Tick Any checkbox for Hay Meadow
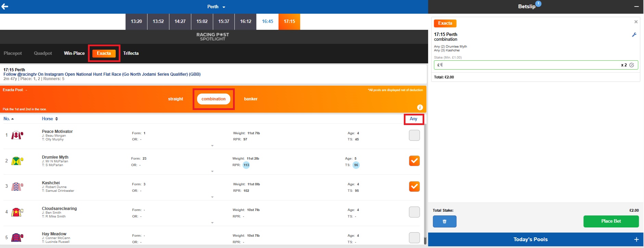 tap(414, 237)
